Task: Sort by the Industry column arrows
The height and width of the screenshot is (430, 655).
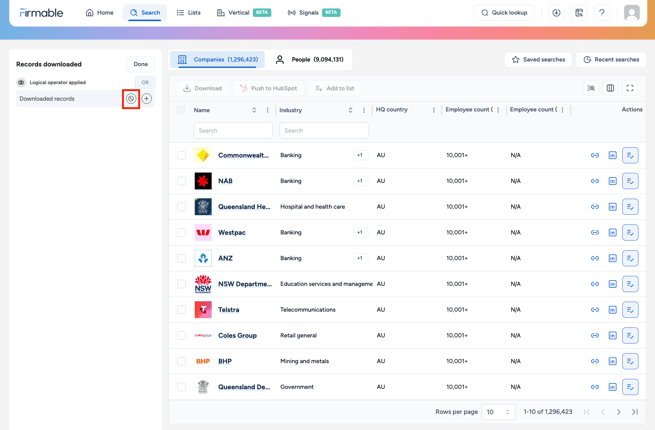Action: pos(350,110)
